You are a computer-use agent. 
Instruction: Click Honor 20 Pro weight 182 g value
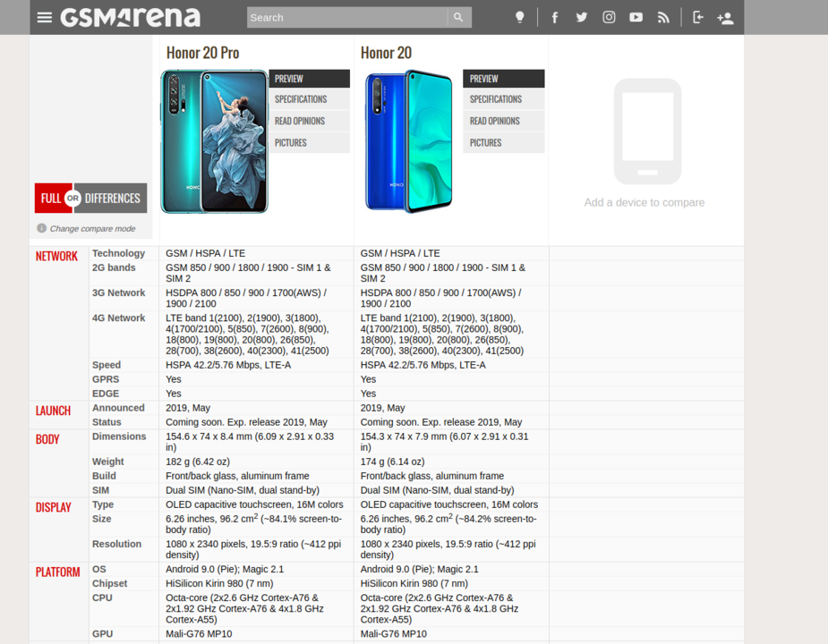click(198, 462)
